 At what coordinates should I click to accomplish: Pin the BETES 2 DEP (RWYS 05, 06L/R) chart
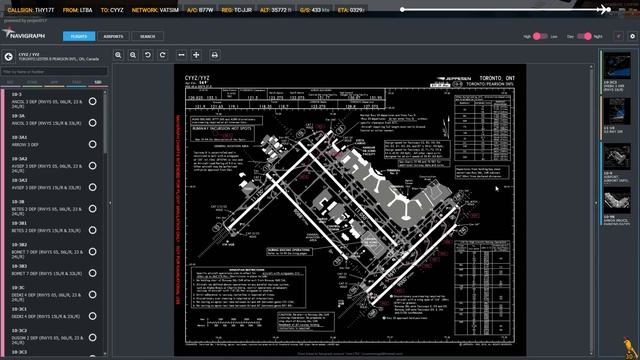(93, 209)
